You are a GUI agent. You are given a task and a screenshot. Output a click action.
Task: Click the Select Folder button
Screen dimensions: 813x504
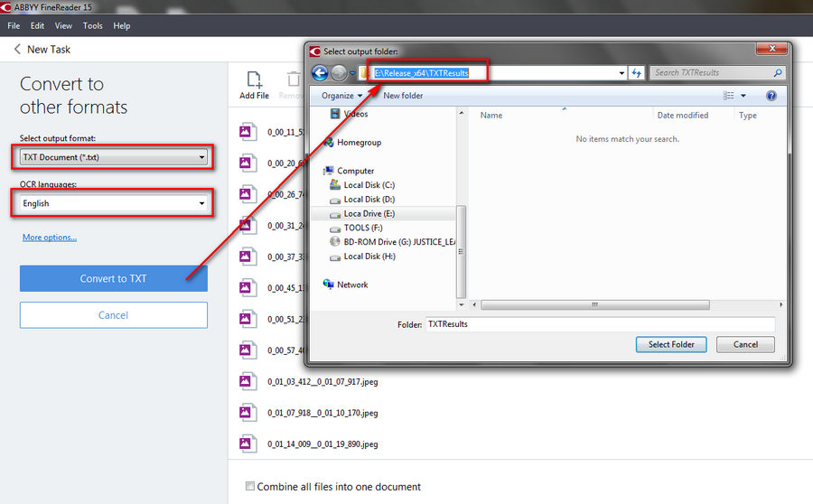click(x=671, y=345)
